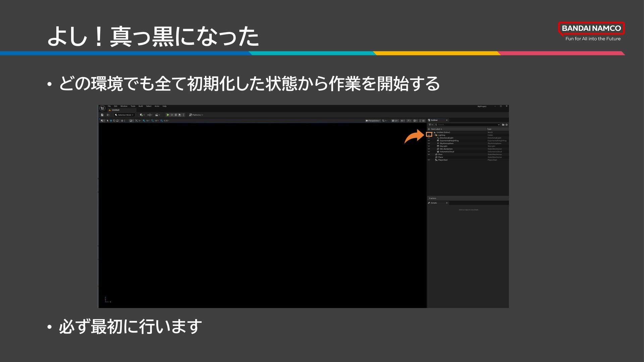Open the Selection Mode dropdown
Viewport: 644px width, 362px height.
click(x=124, y=115)
